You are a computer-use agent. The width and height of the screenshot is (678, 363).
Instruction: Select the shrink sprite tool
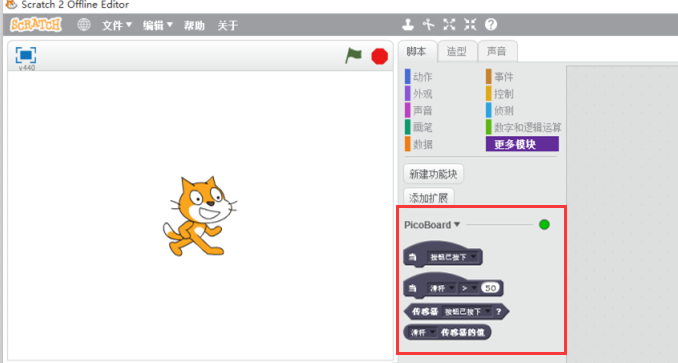coord(470,25)
